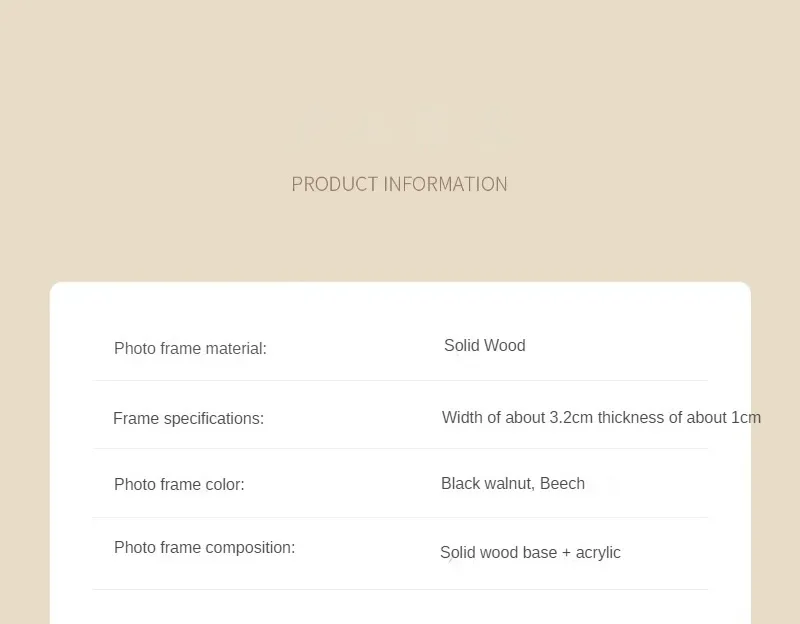Click 'Solid wood base + acrylic' text
The height and width of the screenshot is (624, 800).
point(530,553)
